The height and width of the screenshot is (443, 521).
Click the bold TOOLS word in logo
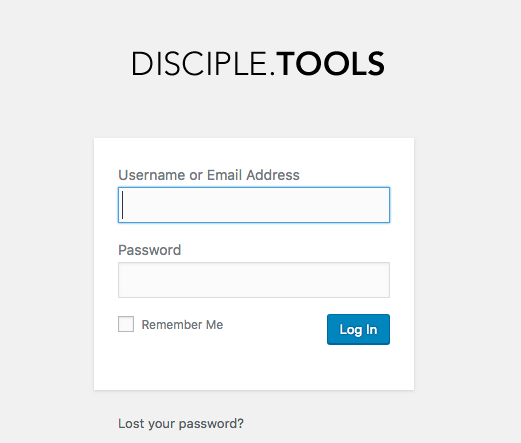[331, 63]
